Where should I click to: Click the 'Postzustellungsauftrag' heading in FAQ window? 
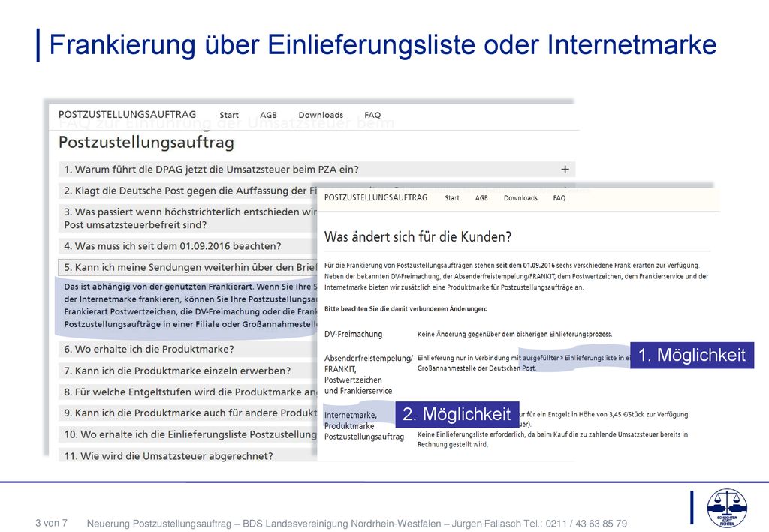point(146,142)
